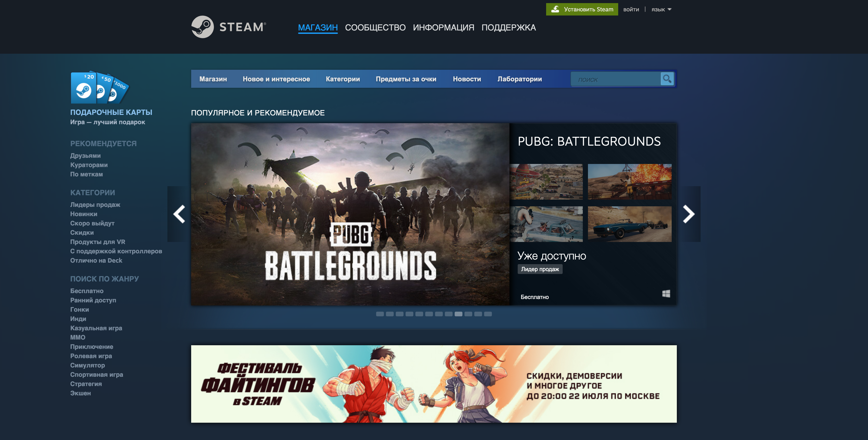Open the Лаборатории tab
This screenshot has width=868, height=440.
pyautogui.click(x=520, y=79)
